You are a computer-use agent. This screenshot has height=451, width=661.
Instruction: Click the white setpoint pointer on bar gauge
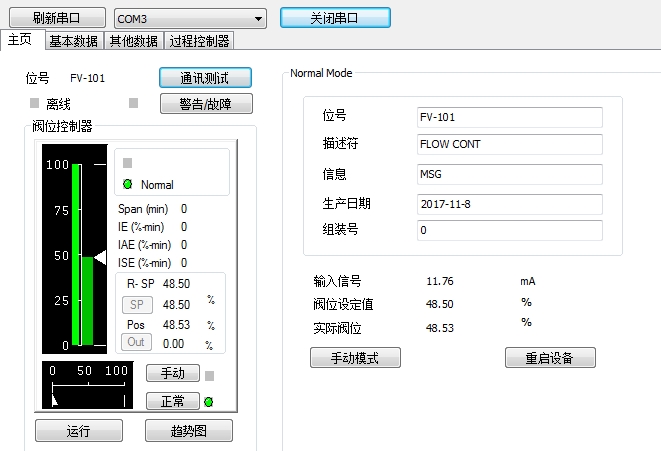tap(99, 258)
